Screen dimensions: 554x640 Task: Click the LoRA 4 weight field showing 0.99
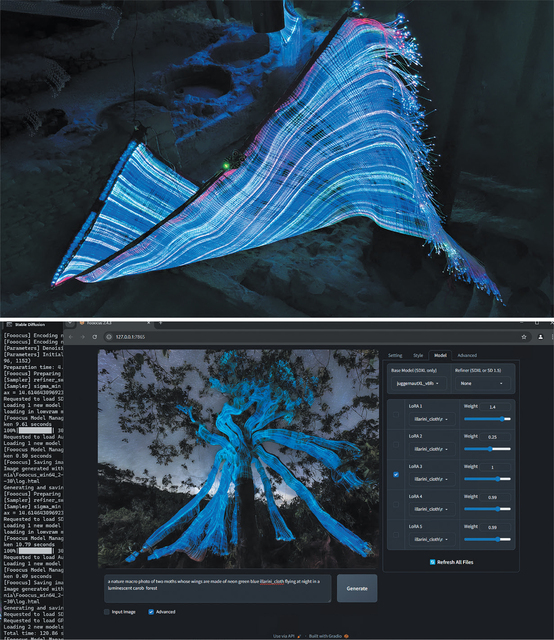(x=495, y=497)
